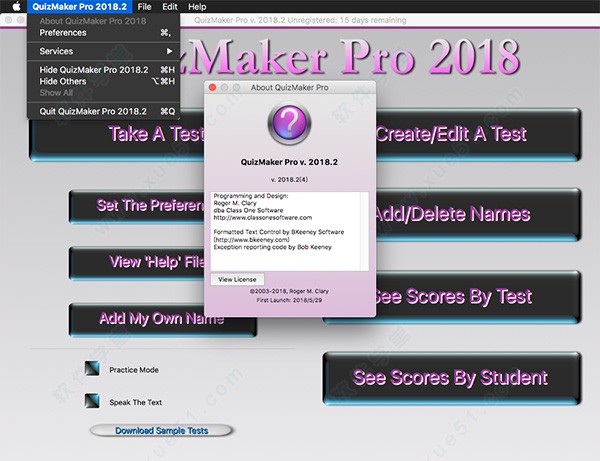Choose Preferences from the app menu
The width and height of the screenshot is (600, 461).
[103, 33]
